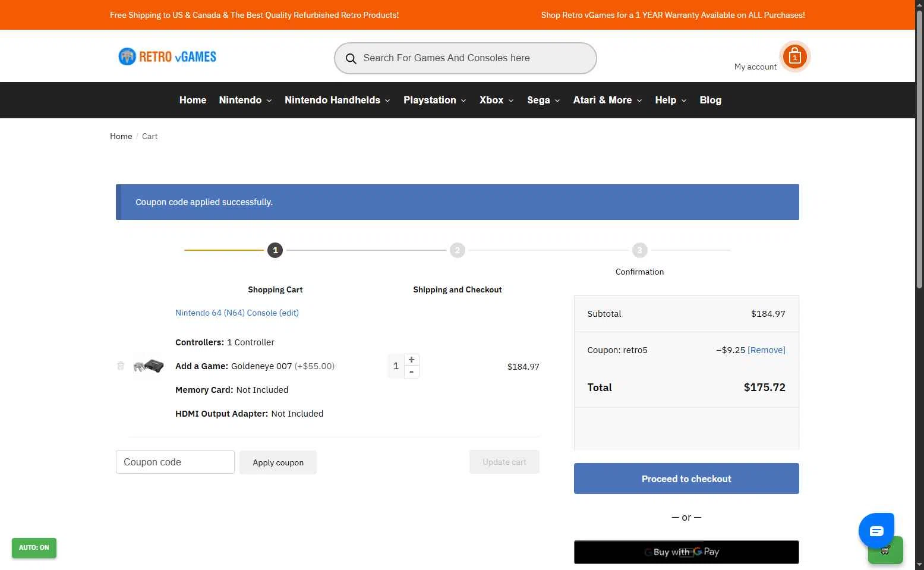
Task: Expand the Nintendo menu
Action: coord(245,100)
